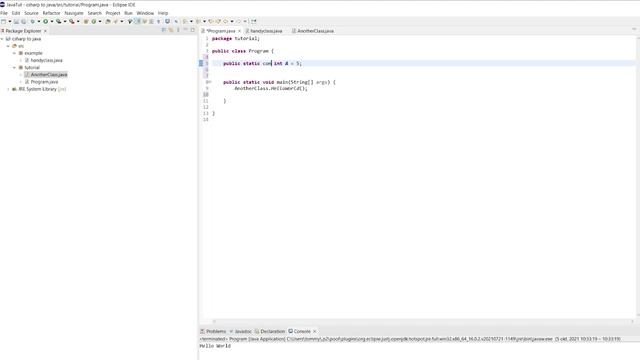The width and height of the screenshot is (640, 360).
Task: Select handyclass.java in the tree
Action: point(47,60)
